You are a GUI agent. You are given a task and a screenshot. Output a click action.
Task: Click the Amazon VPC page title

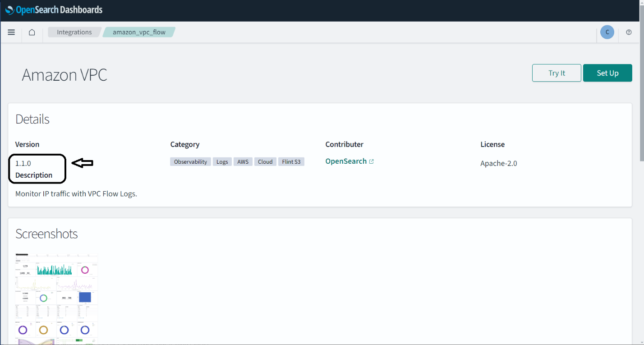pyautogui.click(x=64, y=75)
